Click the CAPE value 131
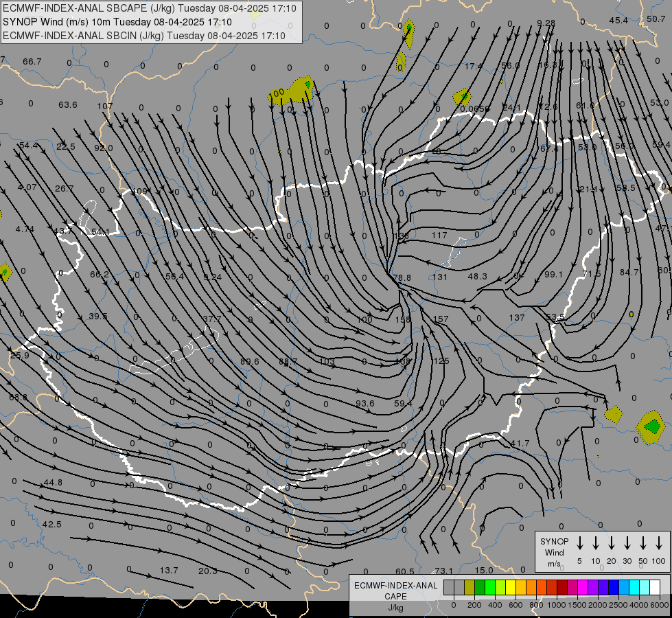This screenshot has height=618, width=672. click(440, 277)
